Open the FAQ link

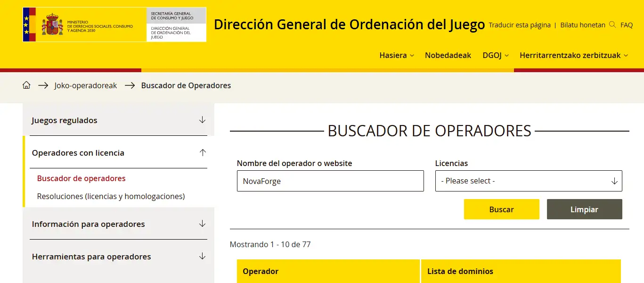click(x=627, y=25)
